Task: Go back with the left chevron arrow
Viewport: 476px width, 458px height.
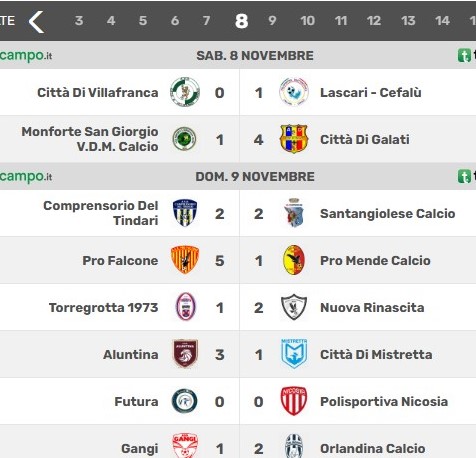Action: pos(36,22)
